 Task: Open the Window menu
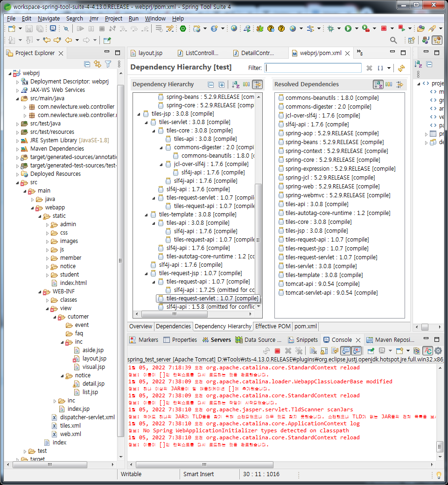pyautogui.click(x=155, y=19)
